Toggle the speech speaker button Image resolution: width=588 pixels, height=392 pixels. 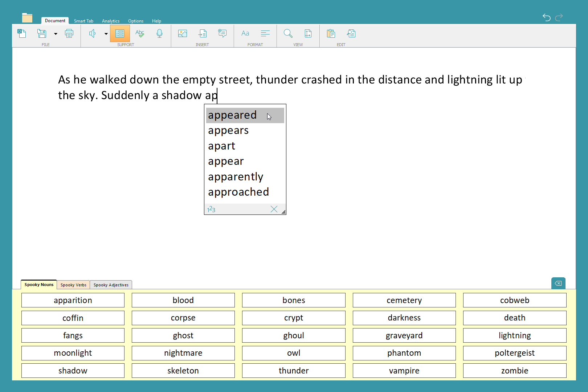[x=93, y=34]
